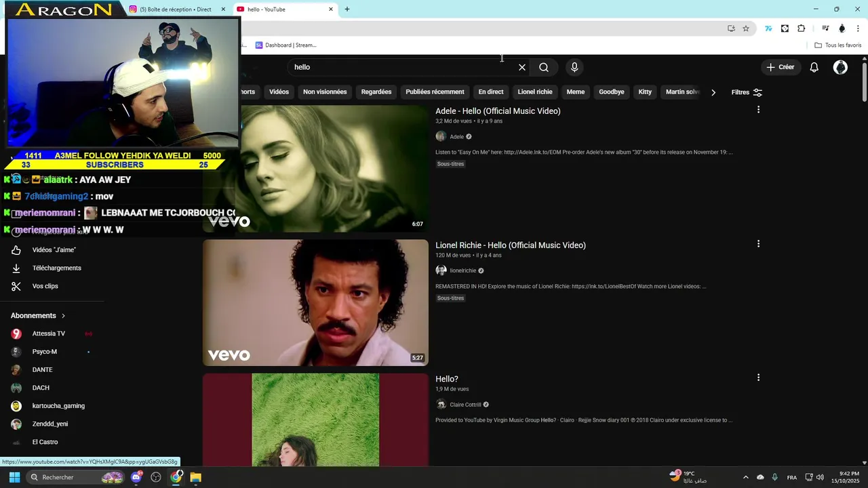Screen dimensions: 868x488
Task: Click the magnifying glass search button
Action: pyautogui.click(x=544, y=67)
